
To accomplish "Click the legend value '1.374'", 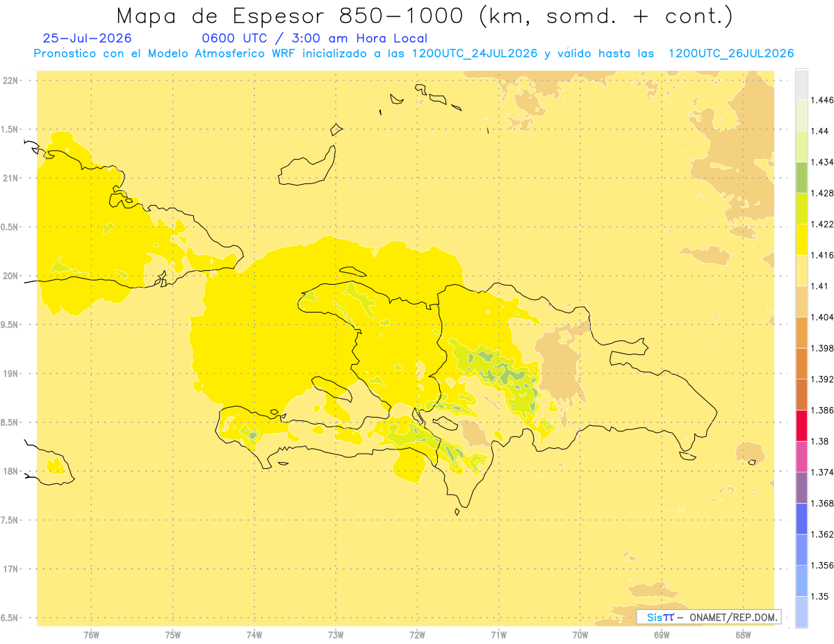I will 822,472.
